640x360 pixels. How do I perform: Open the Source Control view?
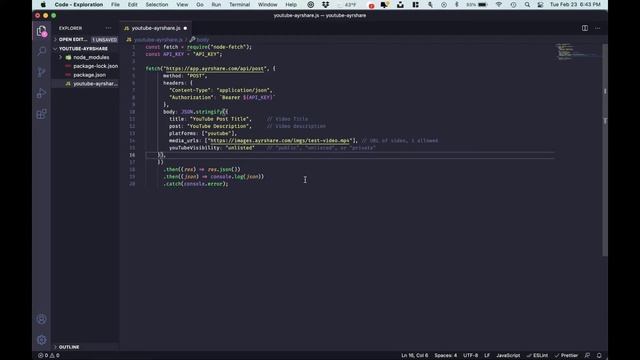pyautogui.click(x=41, y=72)
